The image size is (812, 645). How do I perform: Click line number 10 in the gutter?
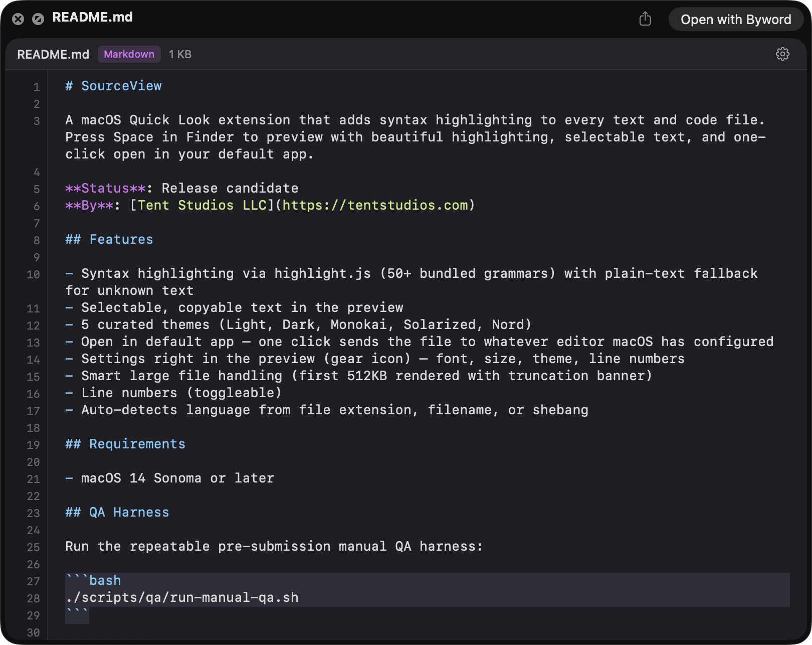(33, 274)
